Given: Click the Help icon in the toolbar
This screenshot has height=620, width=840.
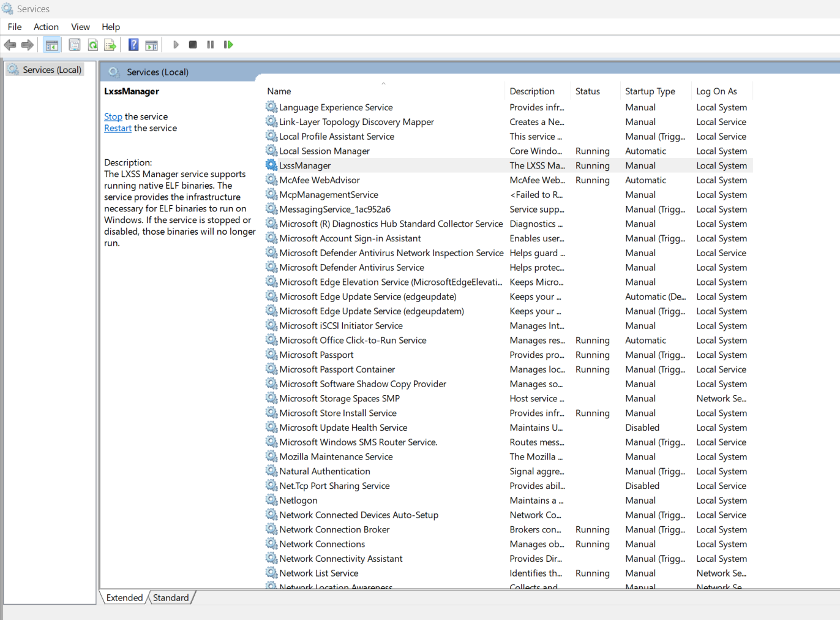Looking at the screenshot, I should [133, 44].
